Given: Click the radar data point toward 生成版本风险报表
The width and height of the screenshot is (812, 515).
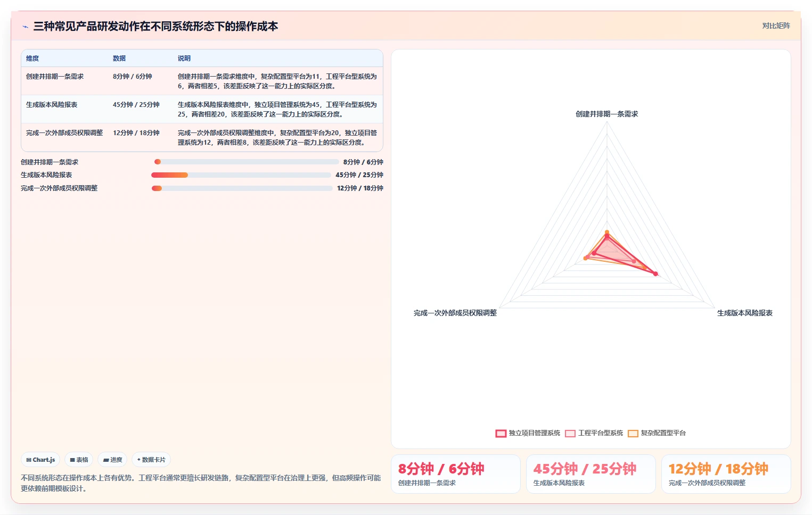Looking at the screenshot, I should 655,274.
